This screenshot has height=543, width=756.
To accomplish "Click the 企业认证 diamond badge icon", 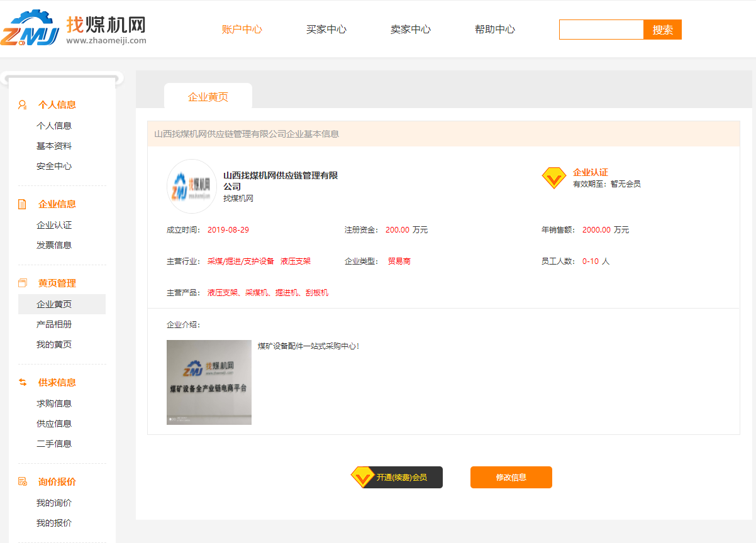I will point(553,178).
